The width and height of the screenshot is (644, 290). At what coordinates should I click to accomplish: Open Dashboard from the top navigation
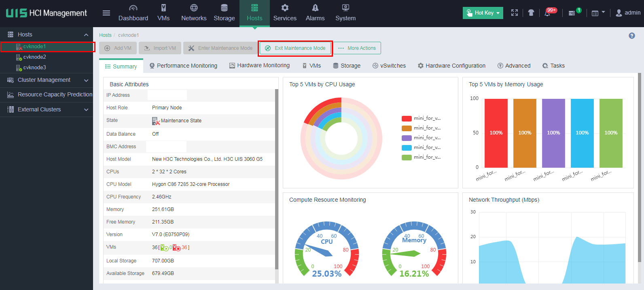pyautogui.click(x=133, y=13)
